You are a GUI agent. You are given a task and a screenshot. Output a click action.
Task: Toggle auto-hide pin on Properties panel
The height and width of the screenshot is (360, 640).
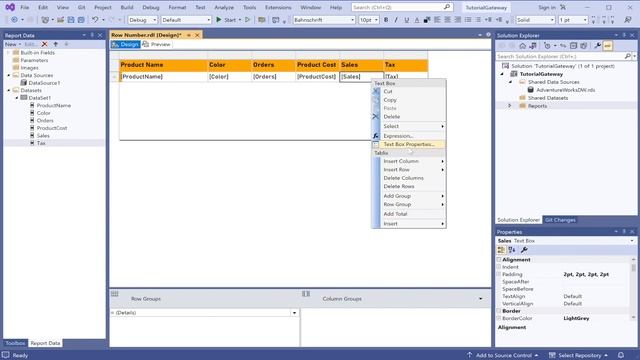coord(624,232)
